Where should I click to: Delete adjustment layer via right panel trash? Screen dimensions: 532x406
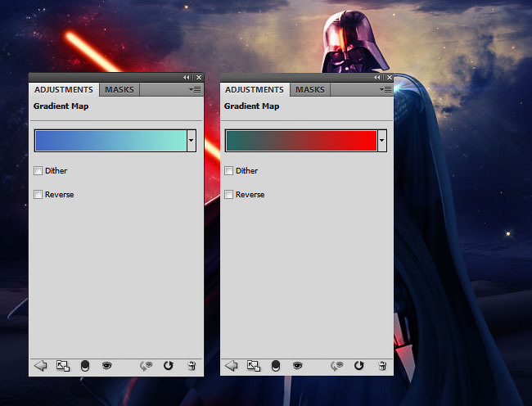(382, 366)
